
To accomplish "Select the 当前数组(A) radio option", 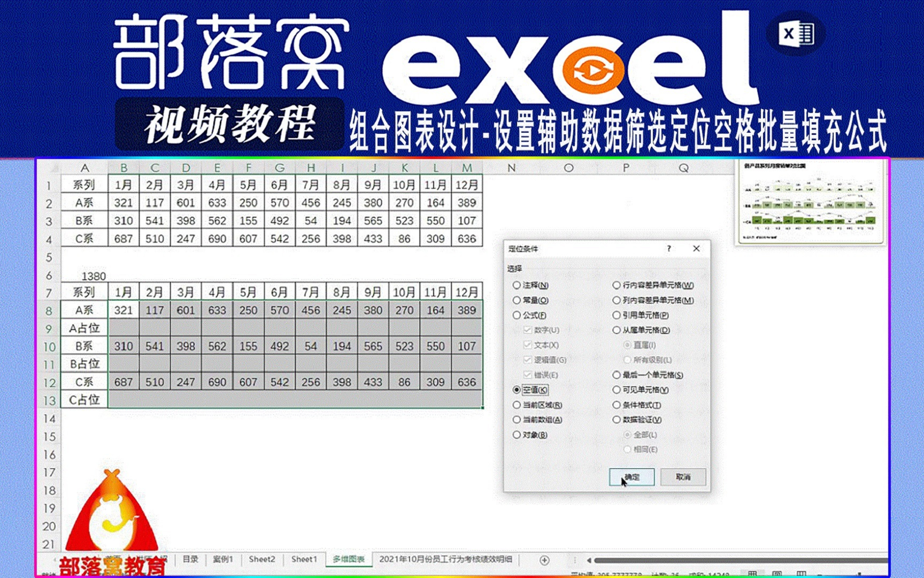I will [537, 420].
